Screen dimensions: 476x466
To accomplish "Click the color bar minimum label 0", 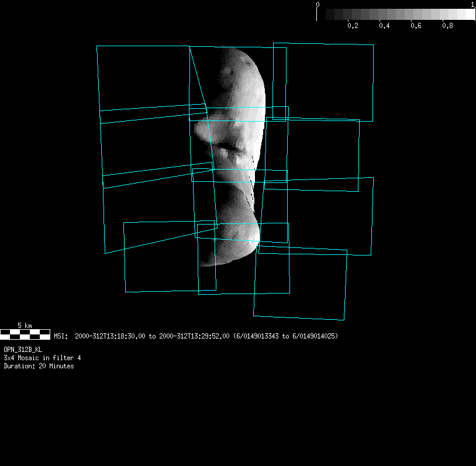I will [318, 4].
